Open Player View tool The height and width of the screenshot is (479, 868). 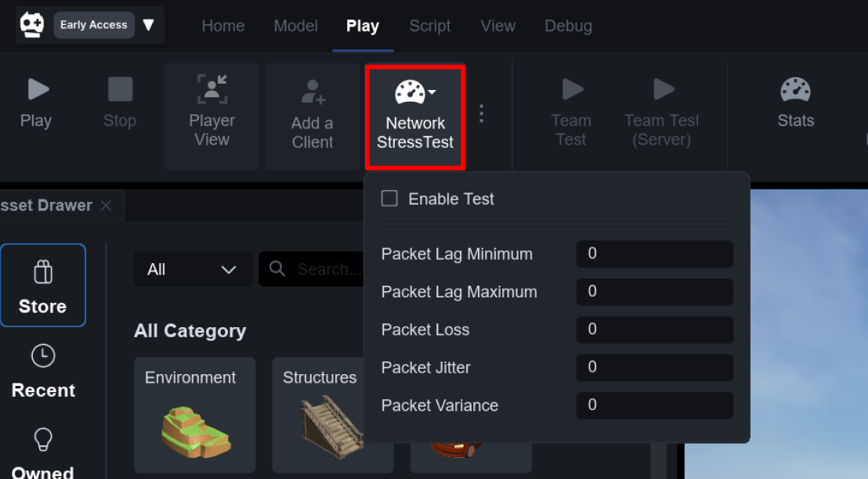(212, 116)
